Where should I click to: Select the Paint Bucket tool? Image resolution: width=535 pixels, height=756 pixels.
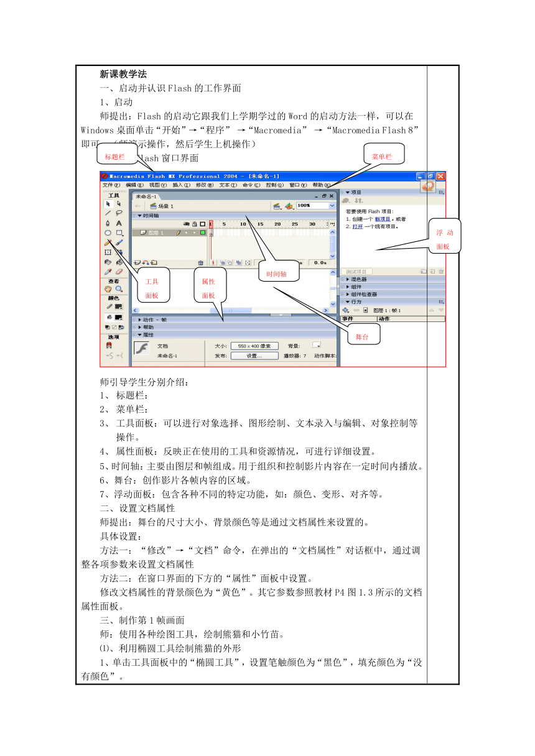(119, 262)
